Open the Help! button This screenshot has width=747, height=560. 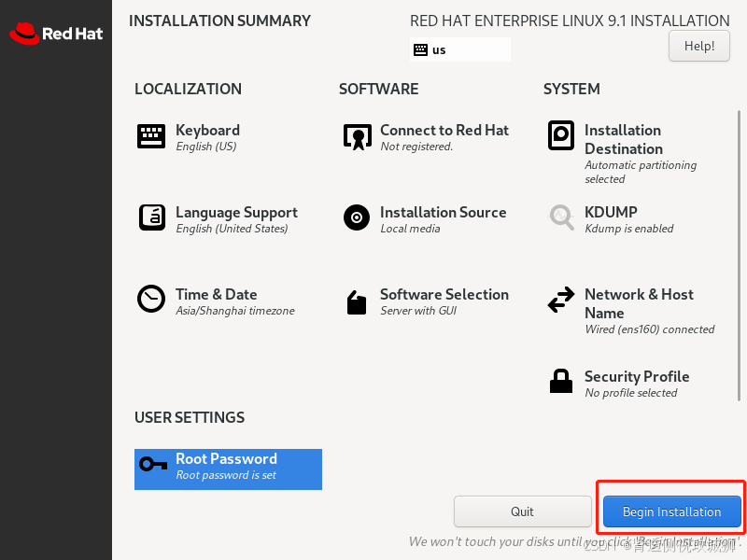(698, 46)
